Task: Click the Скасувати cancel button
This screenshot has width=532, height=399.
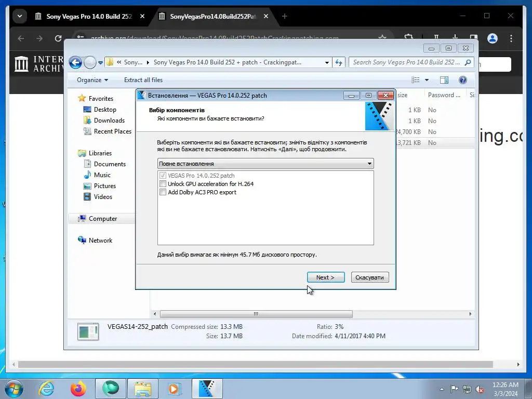Action: [370, 277]
